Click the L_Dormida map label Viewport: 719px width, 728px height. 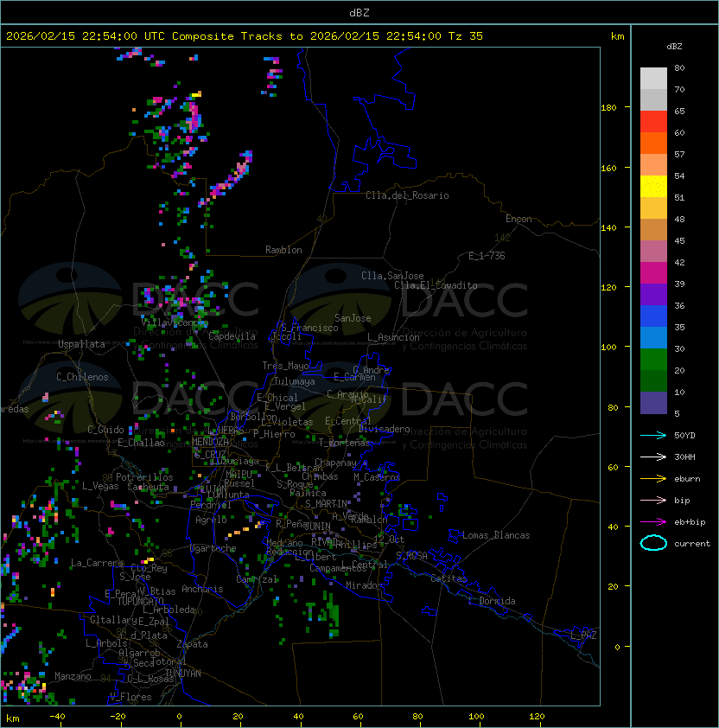tap(492, 601)
